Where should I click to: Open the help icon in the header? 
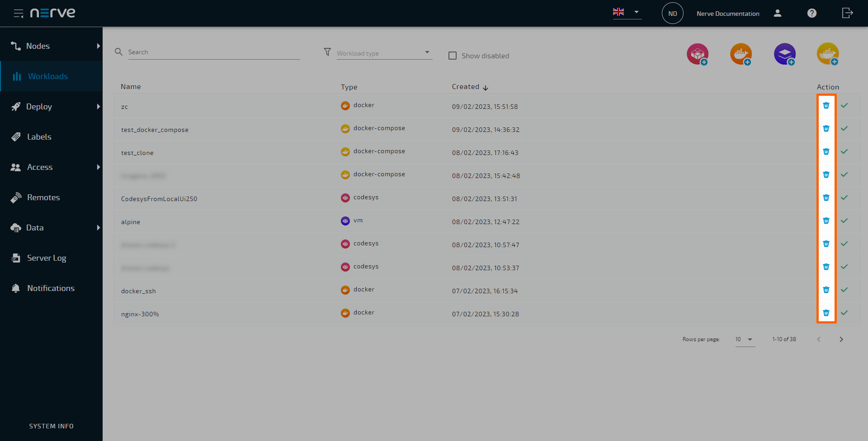point(811,13)
